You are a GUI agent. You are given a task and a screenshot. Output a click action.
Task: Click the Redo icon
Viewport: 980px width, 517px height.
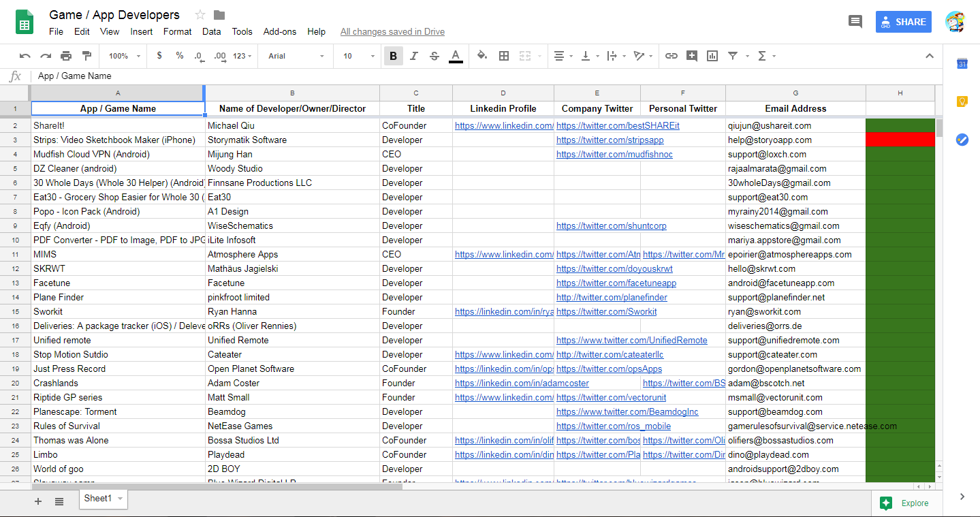click(46, 56)
